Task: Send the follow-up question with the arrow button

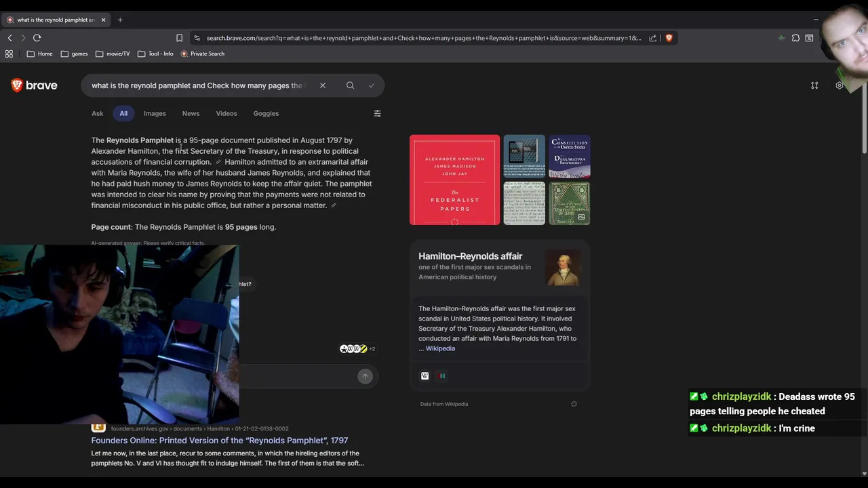Action: [365, 376]
